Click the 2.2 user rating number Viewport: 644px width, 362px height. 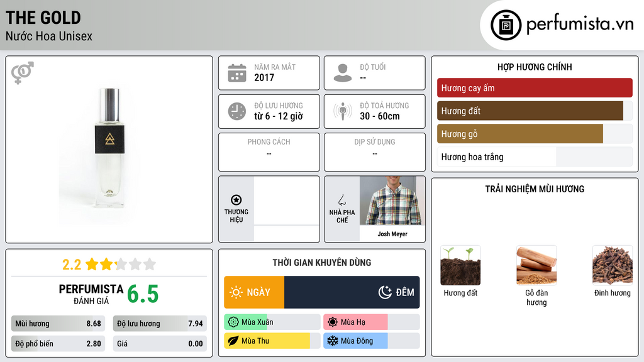[x=72, y=265]
